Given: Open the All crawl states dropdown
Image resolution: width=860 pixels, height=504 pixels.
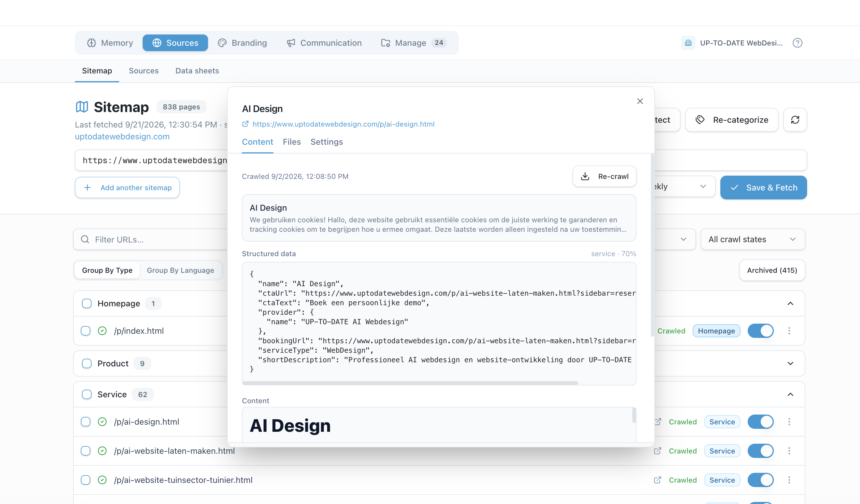Looking at the screenshot, I should (x=752, y=239).
